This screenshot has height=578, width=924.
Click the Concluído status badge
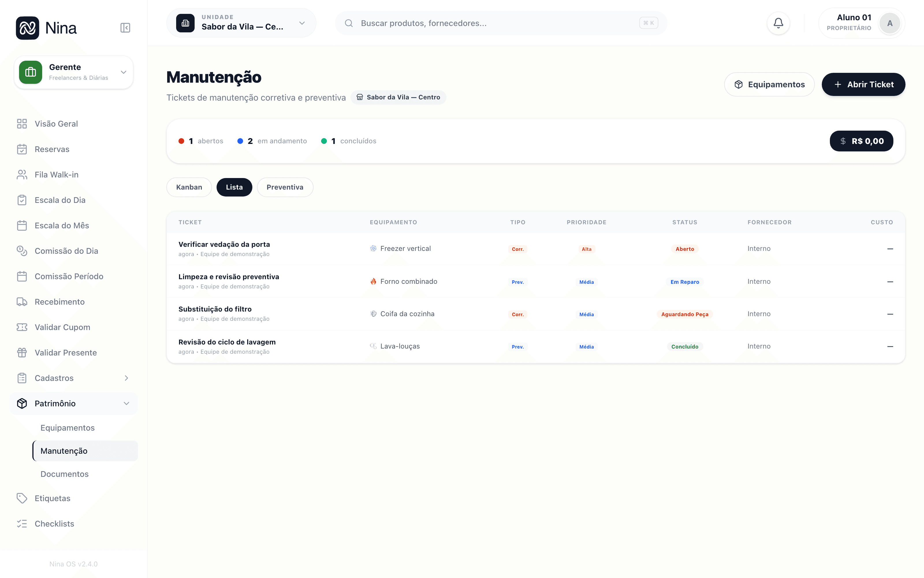(685, 347)
